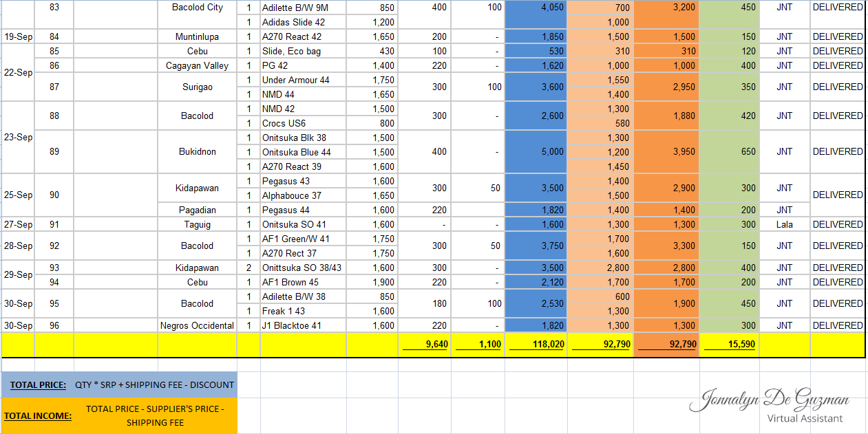Select the 'Muntinlupa' location cell
Viewport: 868px width, 434px height.
pyautogui.click(x=197, y=36)
